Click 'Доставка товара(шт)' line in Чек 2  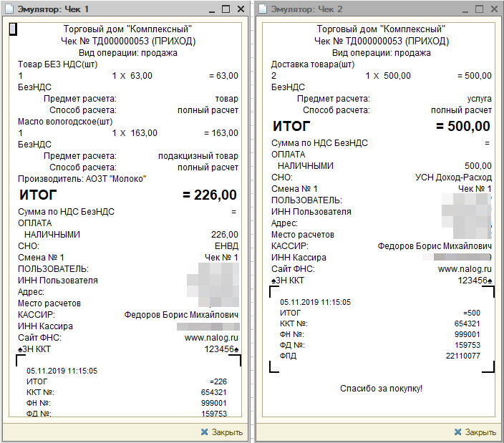[x=313, y=64]
